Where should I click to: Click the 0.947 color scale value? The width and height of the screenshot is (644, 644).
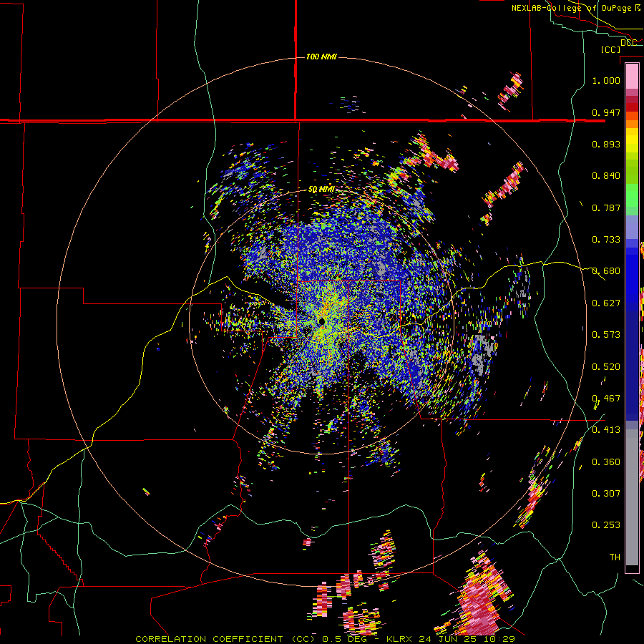(606, 112)
